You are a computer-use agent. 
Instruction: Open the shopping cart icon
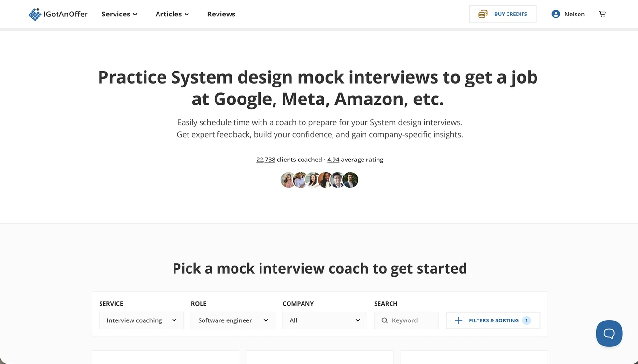click(602, 14)
